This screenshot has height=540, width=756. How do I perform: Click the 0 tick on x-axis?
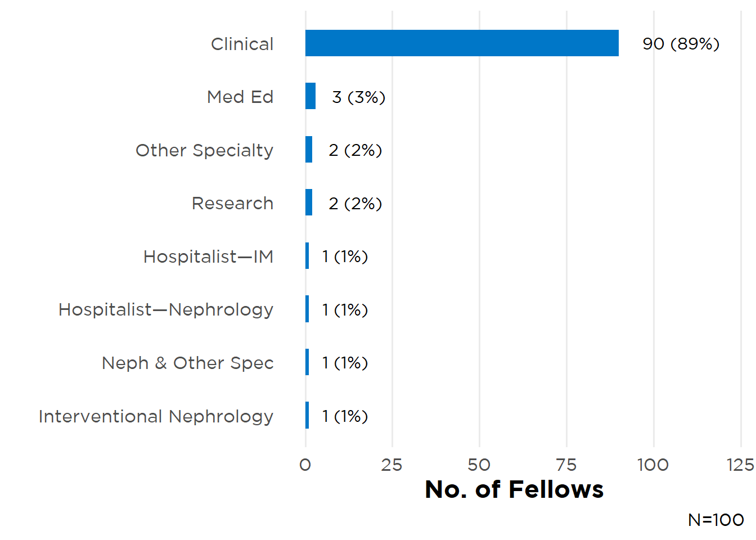point(305,465)
